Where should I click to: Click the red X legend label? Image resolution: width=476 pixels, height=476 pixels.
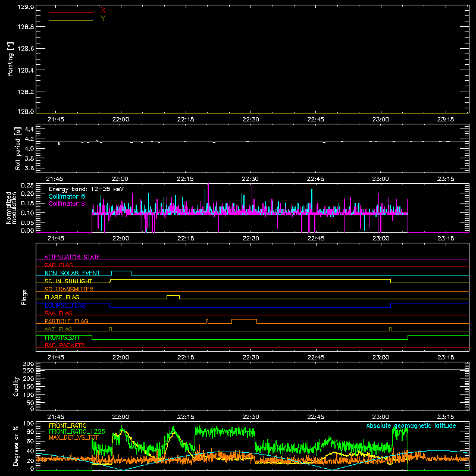103,11
